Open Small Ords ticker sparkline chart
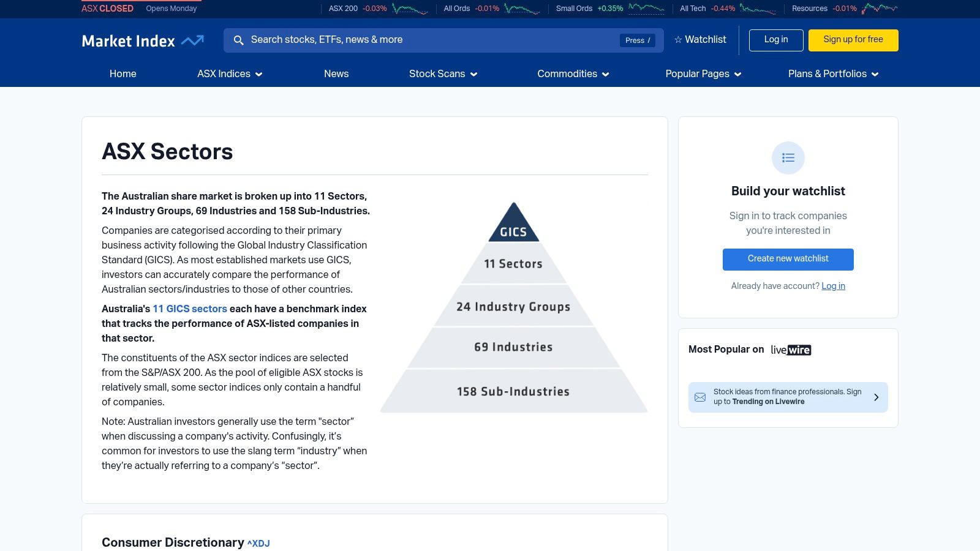 [x=646, y=9]
